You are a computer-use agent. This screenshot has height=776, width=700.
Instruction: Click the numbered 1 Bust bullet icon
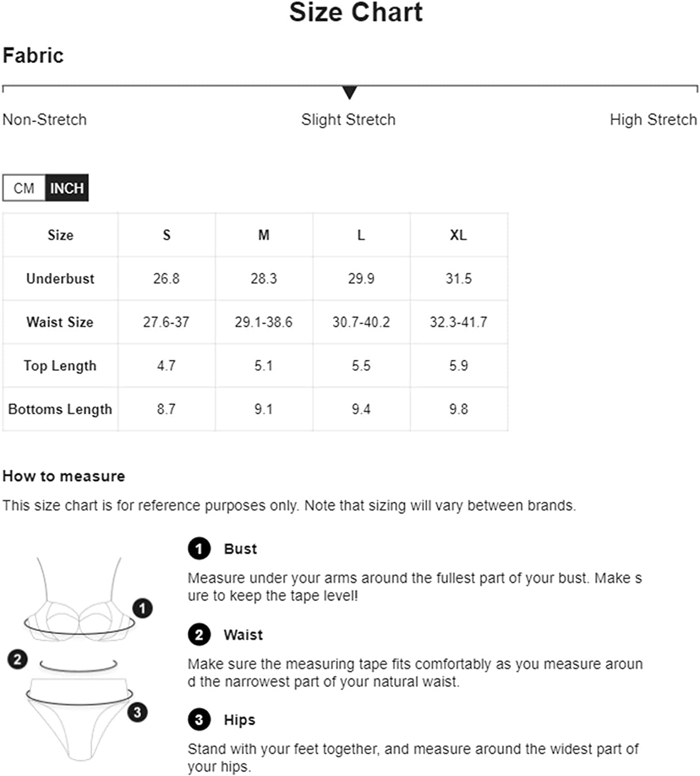[199, 549]
